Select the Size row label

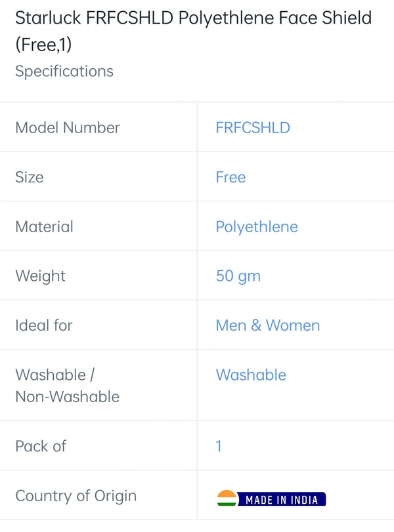coord(29,177)
